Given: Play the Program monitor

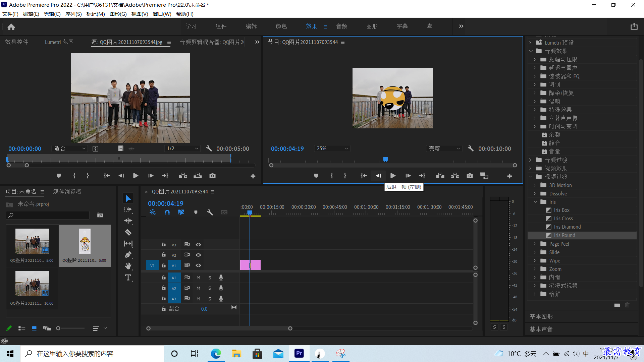Looking at the screenshot, I should tap(393, 176).
